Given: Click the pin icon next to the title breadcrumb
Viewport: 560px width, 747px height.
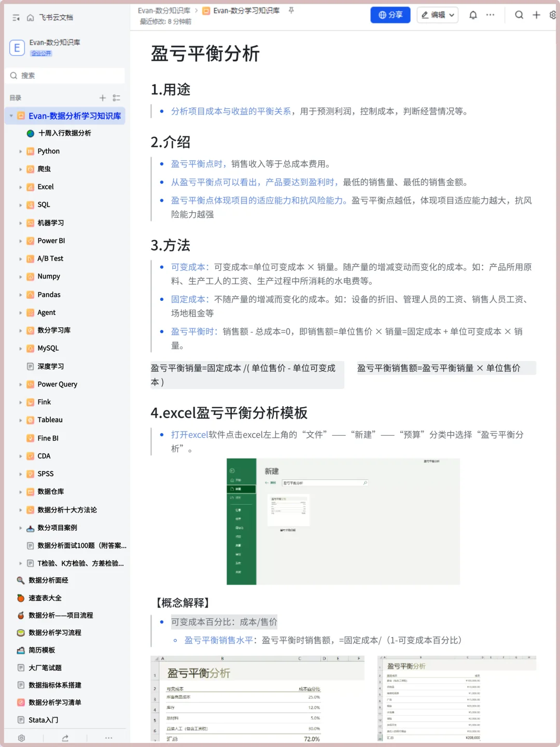Looking at the screenshot, I should [x=291, y=10].
